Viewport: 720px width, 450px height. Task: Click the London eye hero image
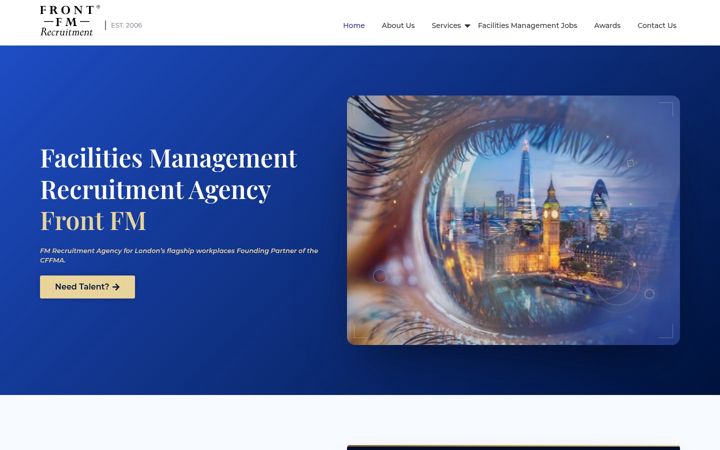click(513, 220)
